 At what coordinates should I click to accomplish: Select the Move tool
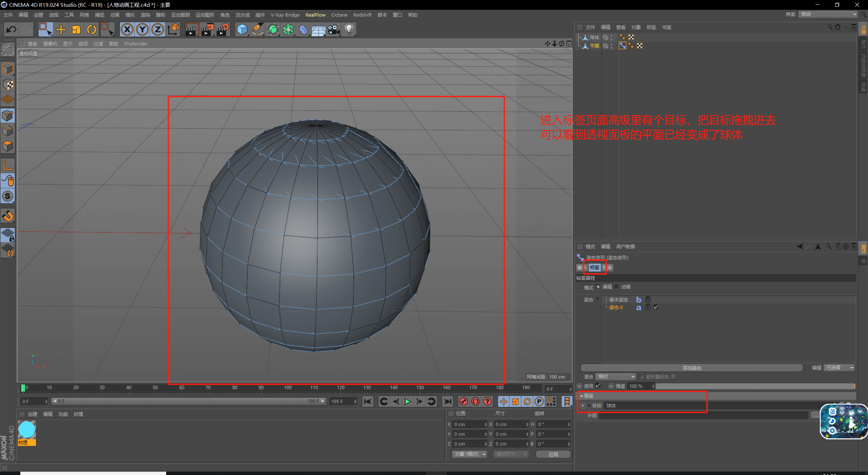click(x=61, y=30)
